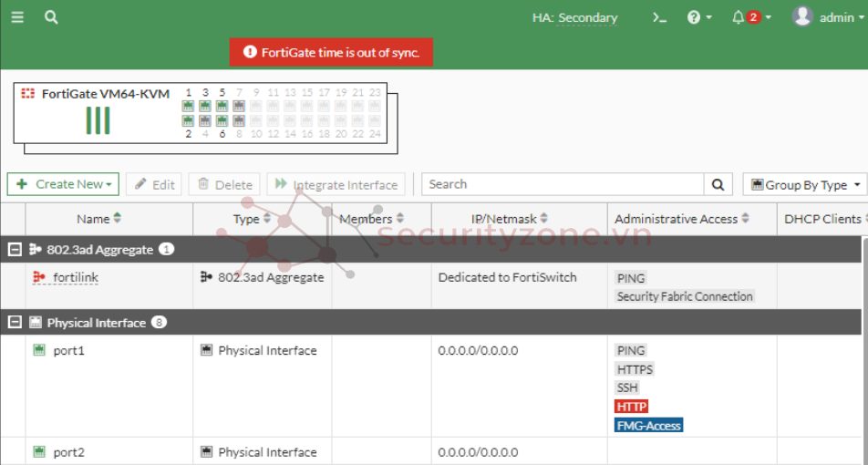Image resolution: width=868 pixels, height=465 pixels.
Task: Select port 3 in the faceplate
Action: [205, 106]
